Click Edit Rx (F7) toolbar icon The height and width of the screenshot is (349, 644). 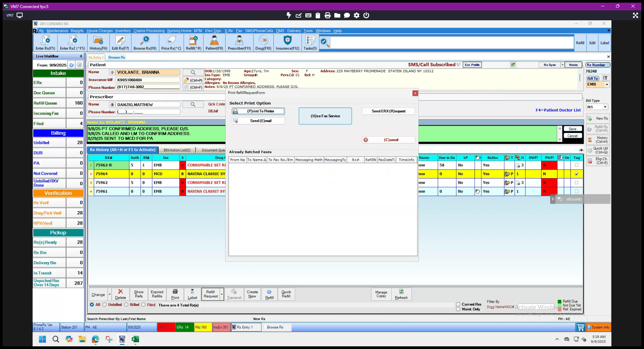point(120,43)
